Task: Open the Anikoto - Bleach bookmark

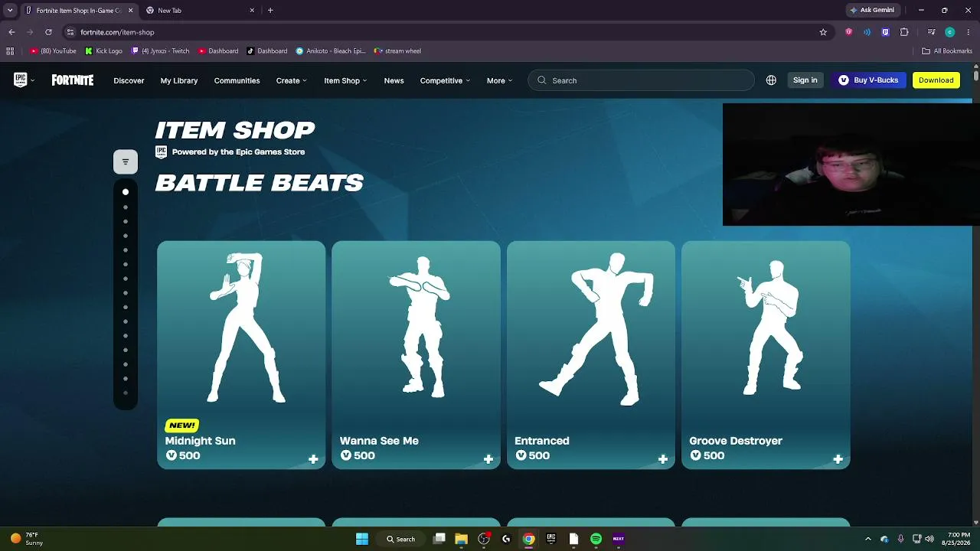Action: 331,51
